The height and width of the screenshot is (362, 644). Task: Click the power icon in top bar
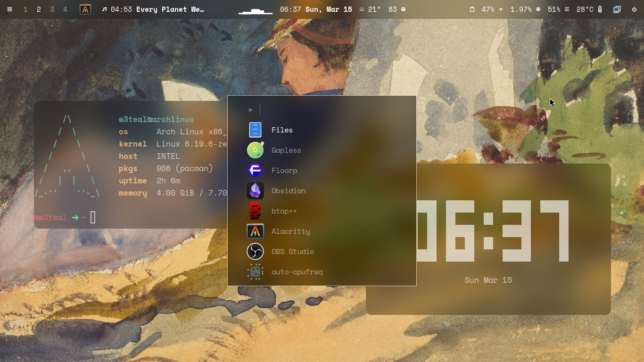point(634,9)
